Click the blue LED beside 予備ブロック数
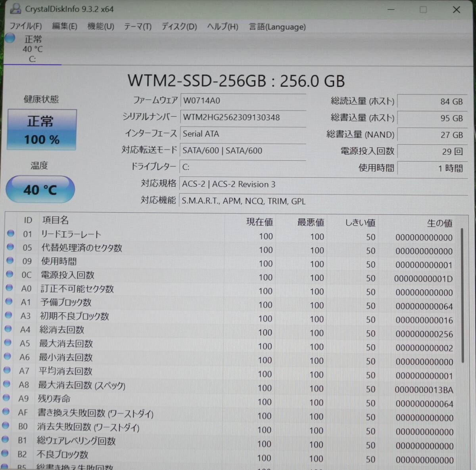 [10, 302]
